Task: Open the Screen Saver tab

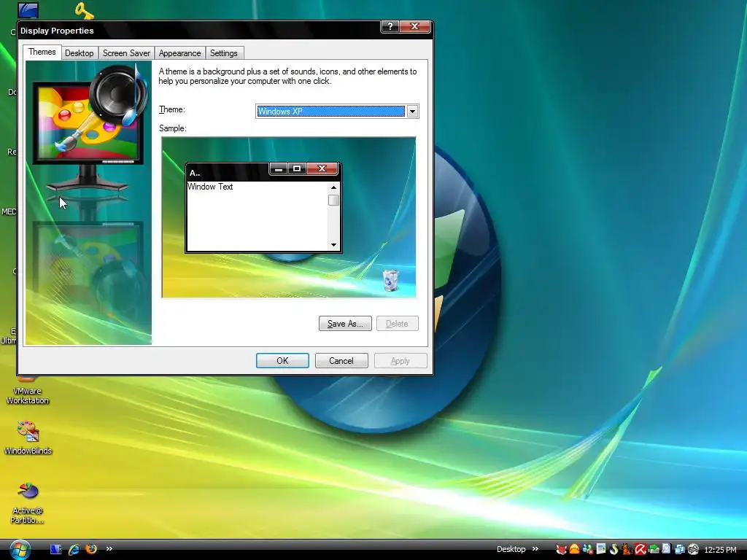Action: tap(126, 52)
